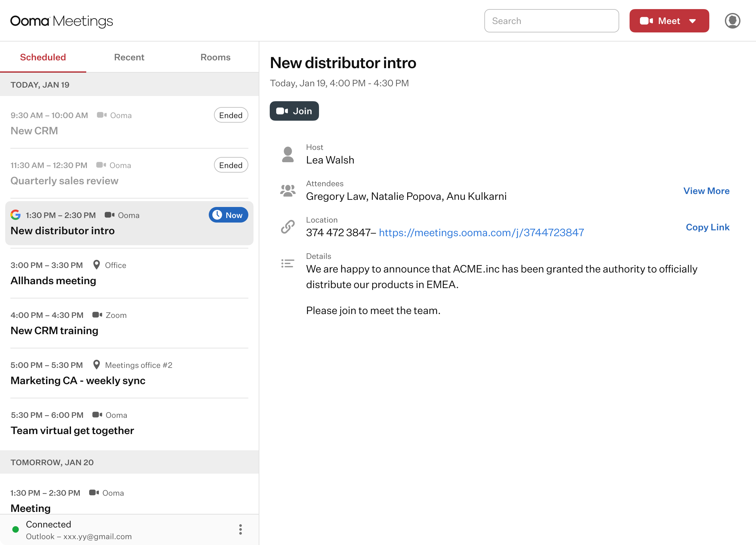The height and width of the screenshot is (545, 756).
Task: Click the details list icon
Action: [288, 263]
